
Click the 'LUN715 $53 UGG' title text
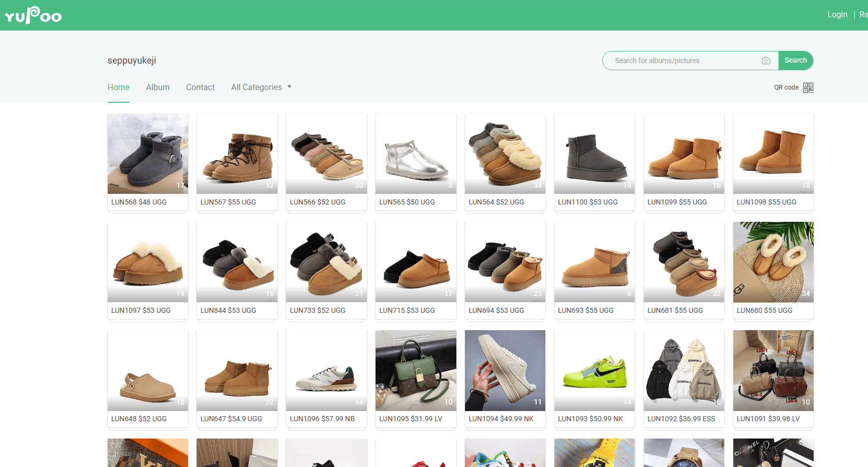point(407,310)
